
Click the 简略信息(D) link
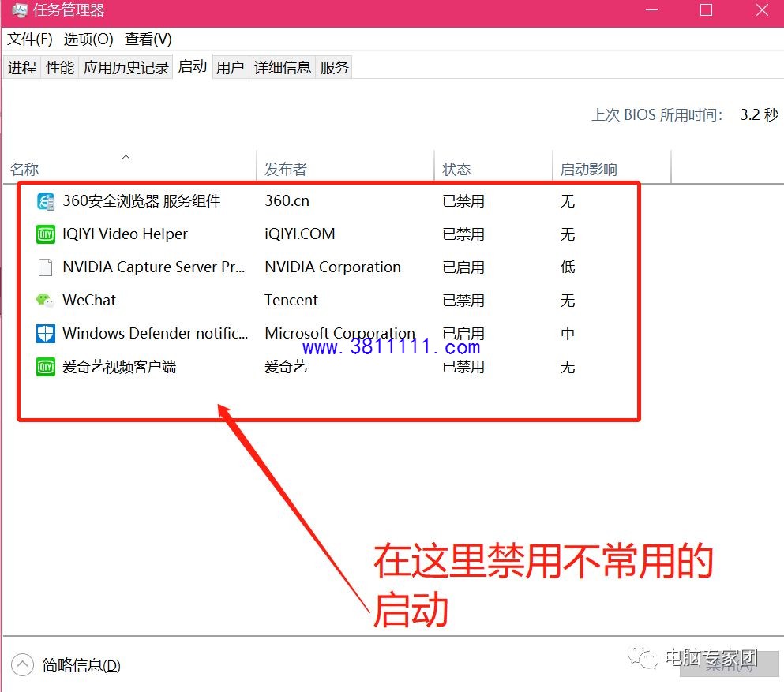(x=81, y=665)
